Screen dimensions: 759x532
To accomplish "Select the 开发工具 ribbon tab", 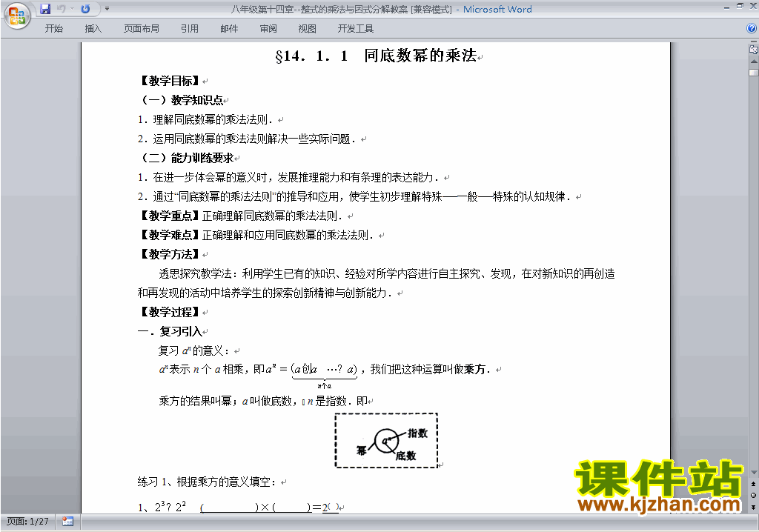I will pos(355,29).
